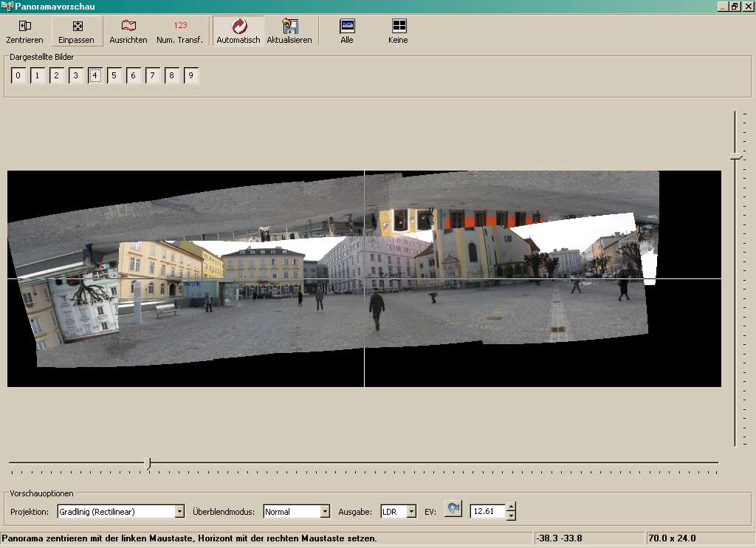Reset EV exposure icon button
The width and height of the screenshot is (756, 548).
tap(453, 510)
